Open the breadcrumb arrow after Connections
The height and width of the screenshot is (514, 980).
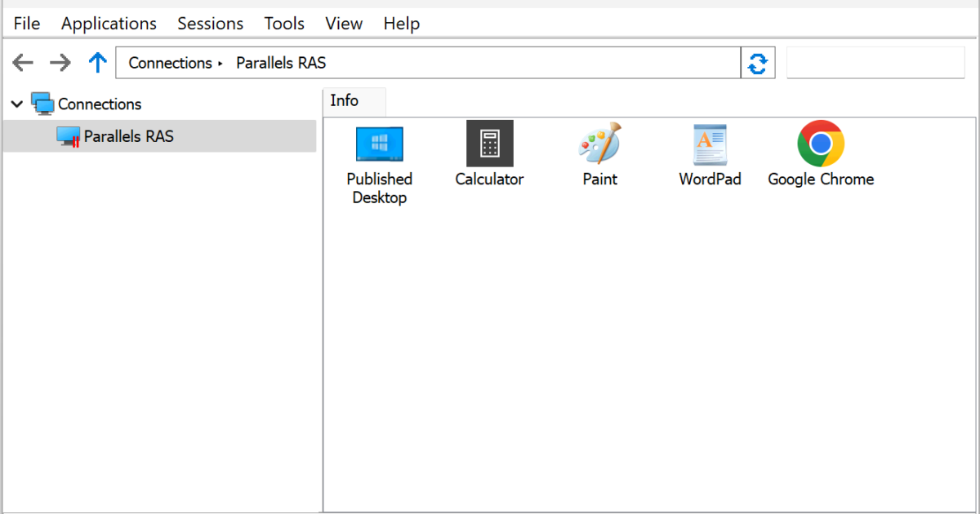coord(220,63)
